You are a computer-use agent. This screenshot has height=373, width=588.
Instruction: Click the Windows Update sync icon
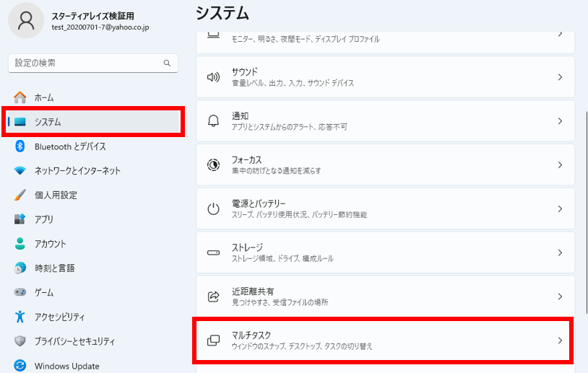coord(20,366)
